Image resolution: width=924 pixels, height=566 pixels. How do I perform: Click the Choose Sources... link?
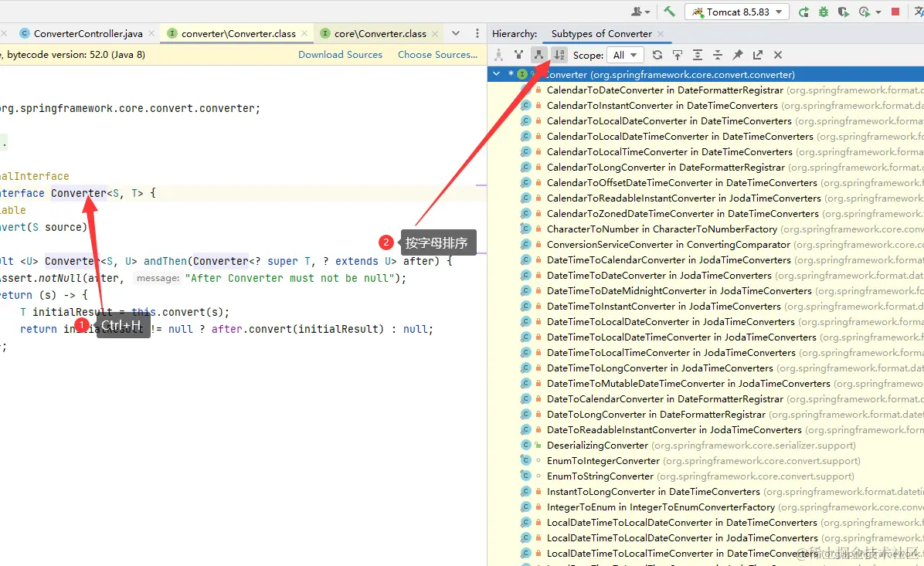437,55
